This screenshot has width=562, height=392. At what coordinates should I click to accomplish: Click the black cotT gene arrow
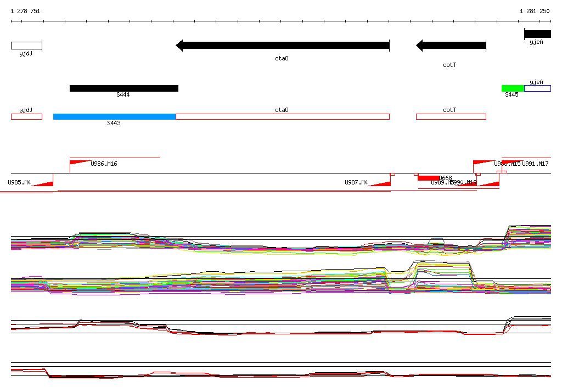[451, 46]
